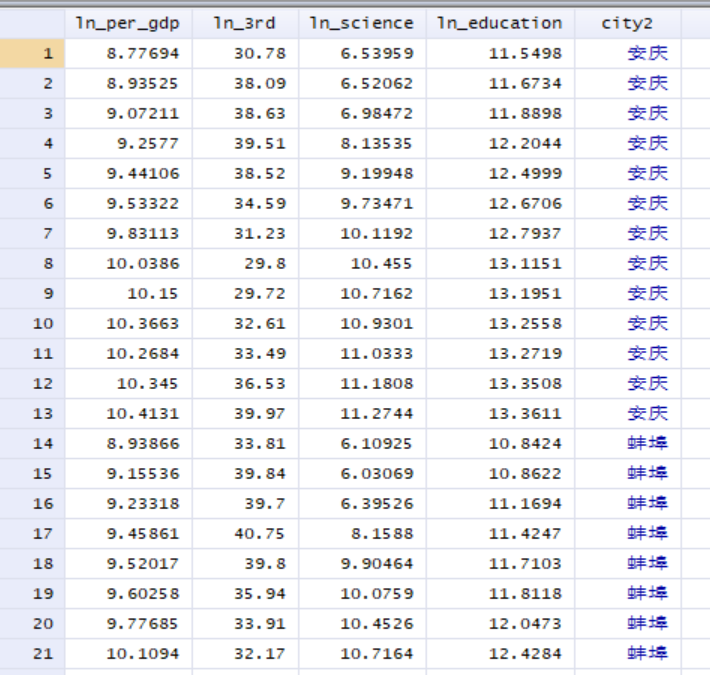
Task: Click ln_science value 6.53959
Action: [377, 53]
